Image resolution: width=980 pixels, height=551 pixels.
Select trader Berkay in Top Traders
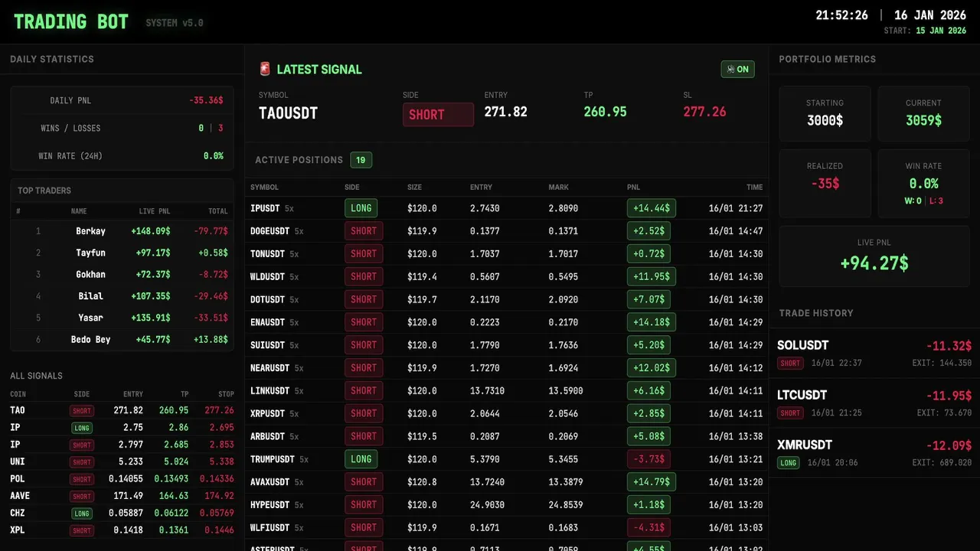[x=90, y=231]
